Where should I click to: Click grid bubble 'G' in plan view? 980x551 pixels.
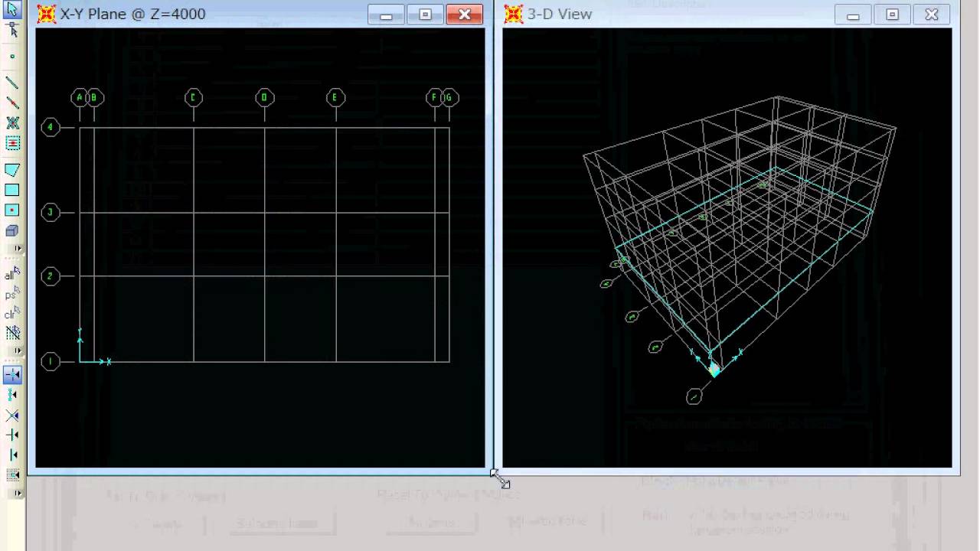(x=449, y=97)
